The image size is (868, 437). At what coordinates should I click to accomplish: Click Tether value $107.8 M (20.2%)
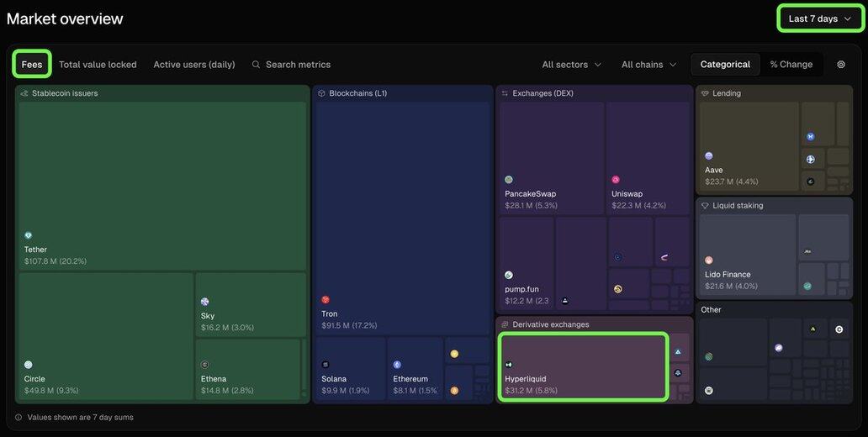56,261
